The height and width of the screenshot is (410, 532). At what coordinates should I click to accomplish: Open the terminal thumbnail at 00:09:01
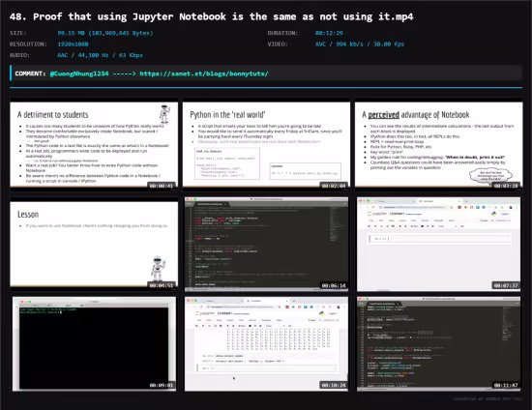[94, 344]
